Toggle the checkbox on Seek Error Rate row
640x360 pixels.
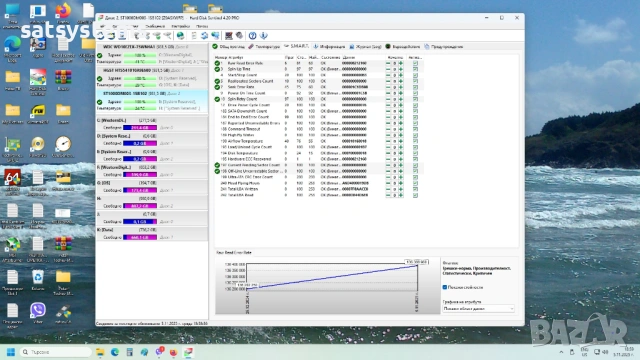415,87
